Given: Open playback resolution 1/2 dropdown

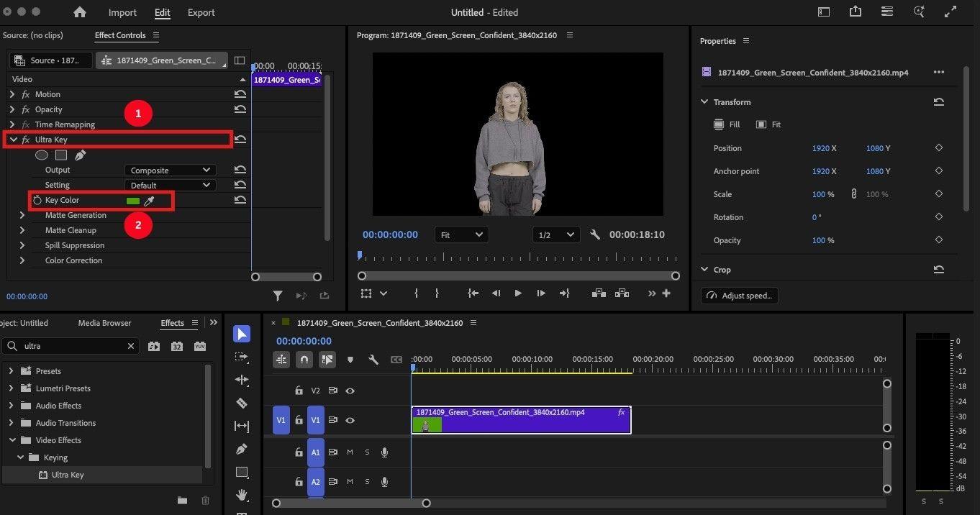Looking at the screenshot, I should pyautogui.click(x=555, y=234).
